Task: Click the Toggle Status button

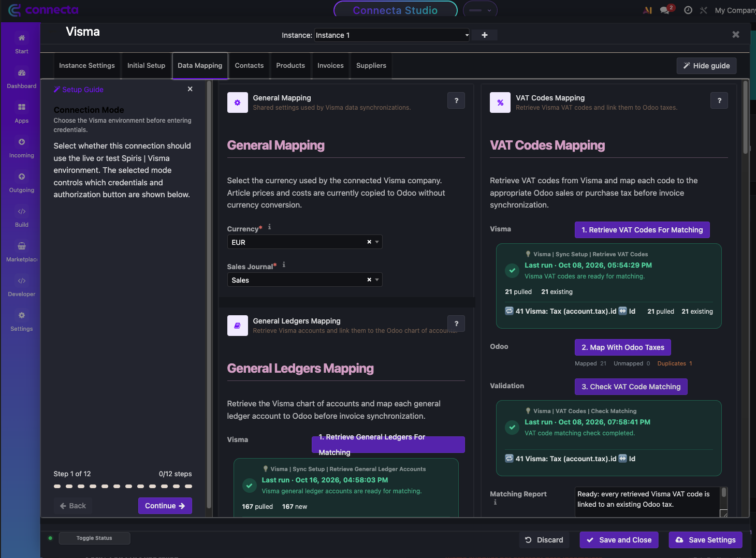Action: [x=94, y=538]
